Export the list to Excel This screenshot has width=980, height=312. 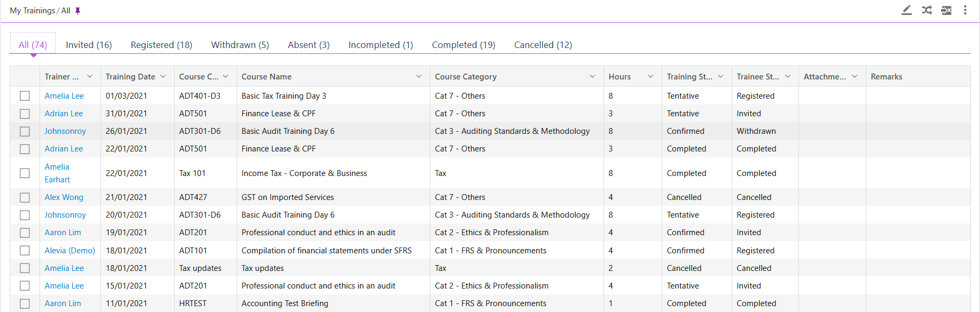tap(946, 10)
